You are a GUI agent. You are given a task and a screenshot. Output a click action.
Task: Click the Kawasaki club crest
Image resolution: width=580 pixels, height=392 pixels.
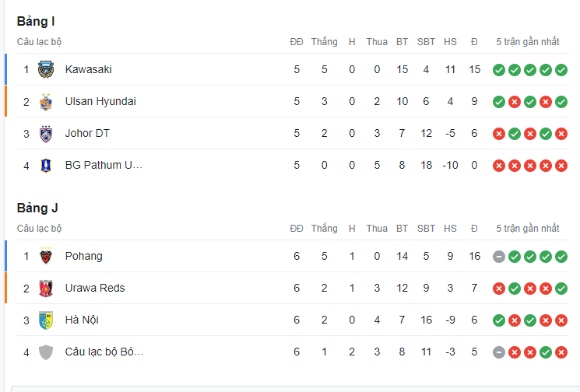coord(46,69)
